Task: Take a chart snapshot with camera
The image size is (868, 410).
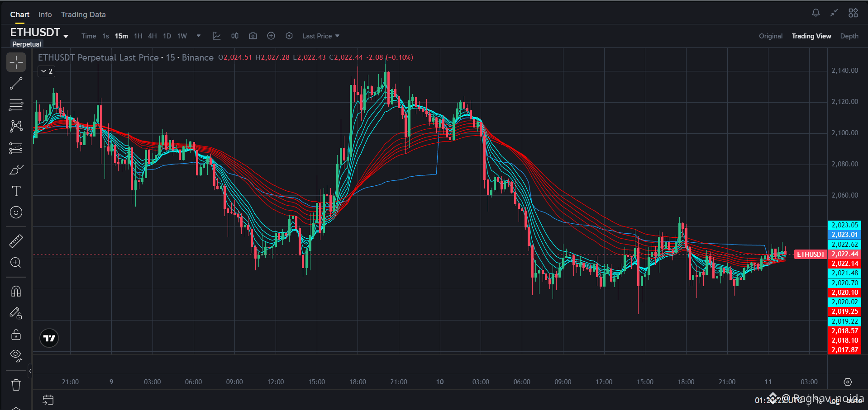Action: coord(253,36)
